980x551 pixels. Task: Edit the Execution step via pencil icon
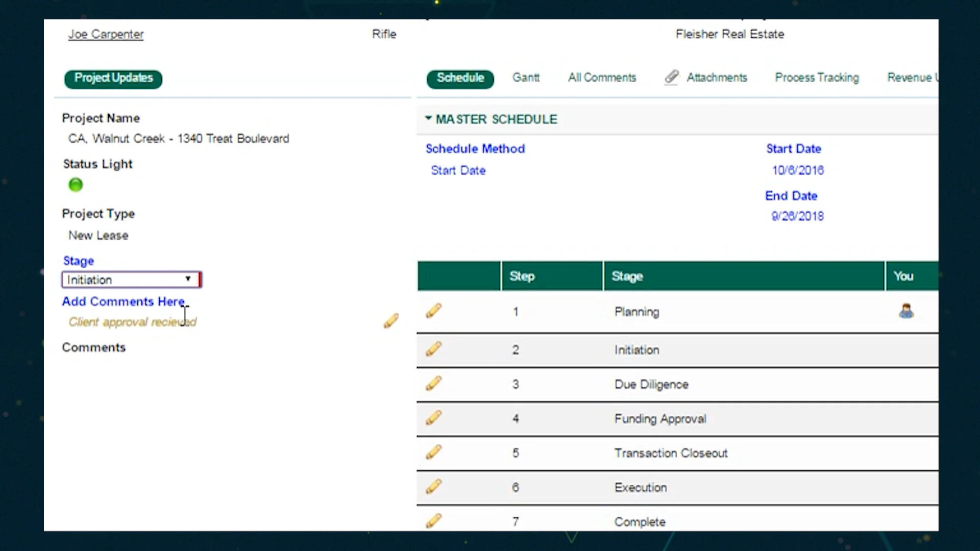[434, 487]
